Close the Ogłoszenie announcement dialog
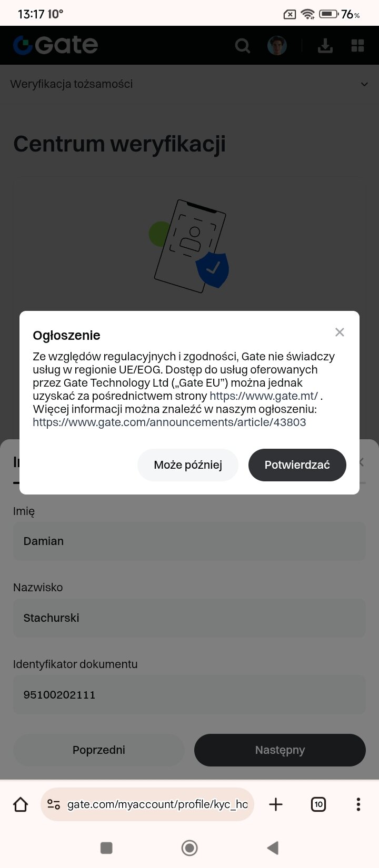 tap(340, 332)
